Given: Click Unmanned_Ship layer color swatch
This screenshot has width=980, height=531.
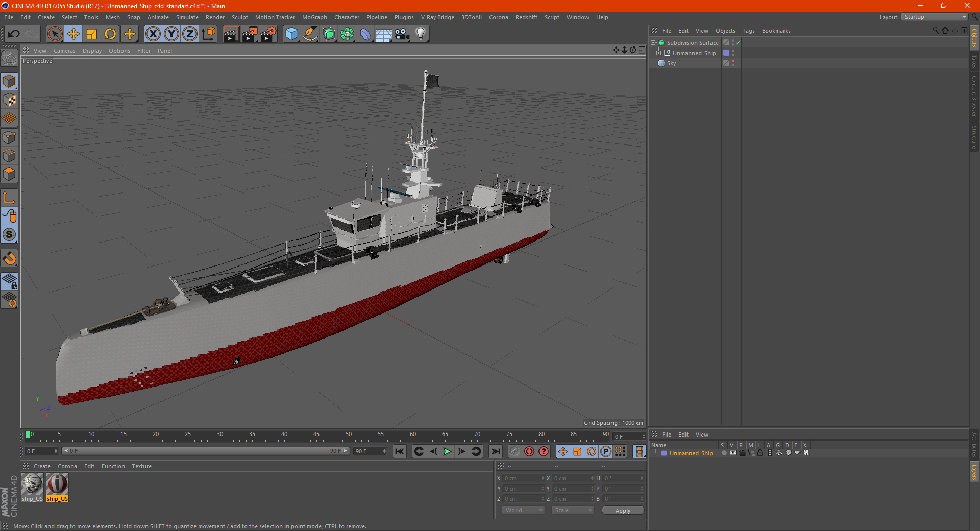Looking at the screenshot, I should [664, 453].
